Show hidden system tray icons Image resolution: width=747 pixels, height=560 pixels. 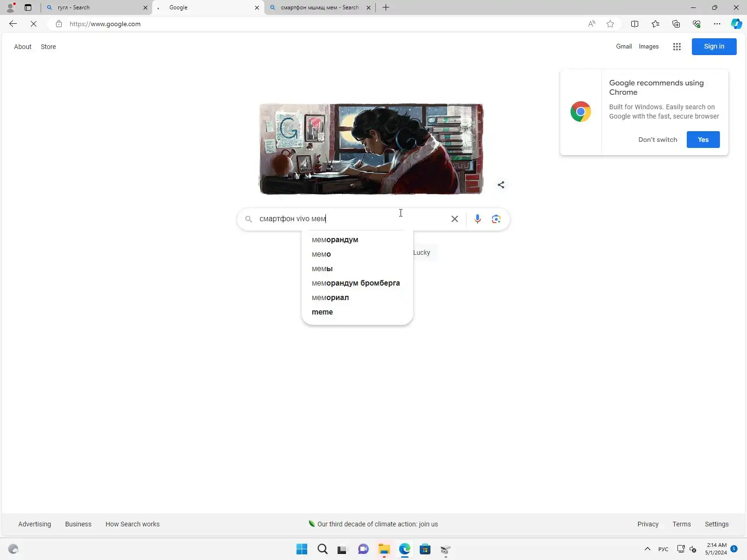pos(648,549)
